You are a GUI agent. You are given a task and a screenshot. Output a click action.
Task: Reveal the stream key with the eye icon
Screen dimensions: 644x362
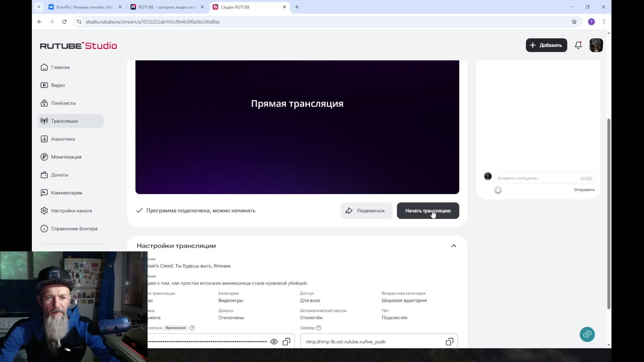274,342
